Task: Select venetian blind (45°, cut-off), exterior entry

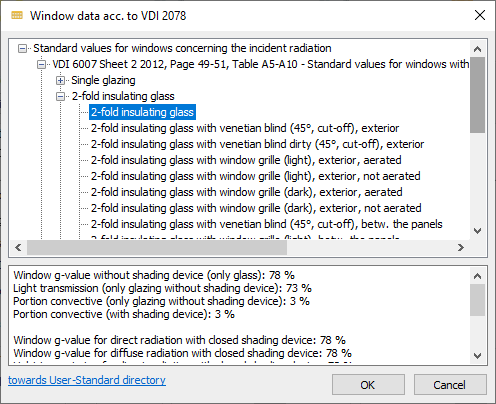Action: [x=245, y=128]
